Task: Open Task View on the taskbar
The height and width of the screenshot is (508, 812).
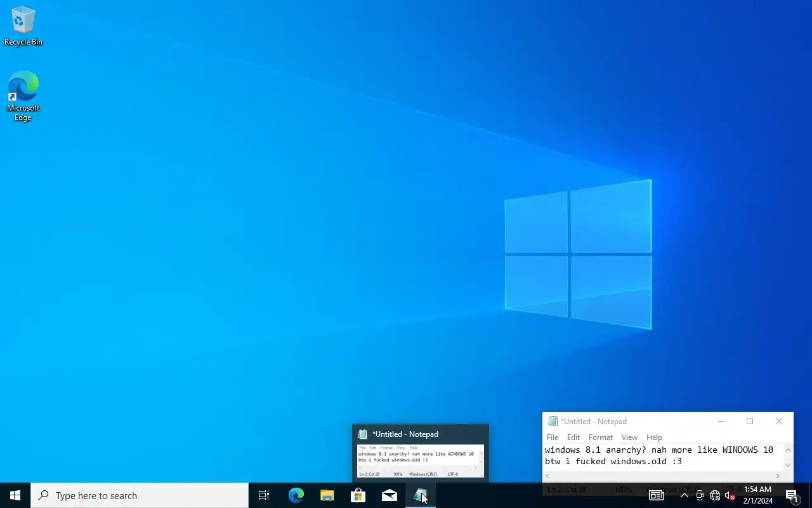Action: [x=264, y=495]
